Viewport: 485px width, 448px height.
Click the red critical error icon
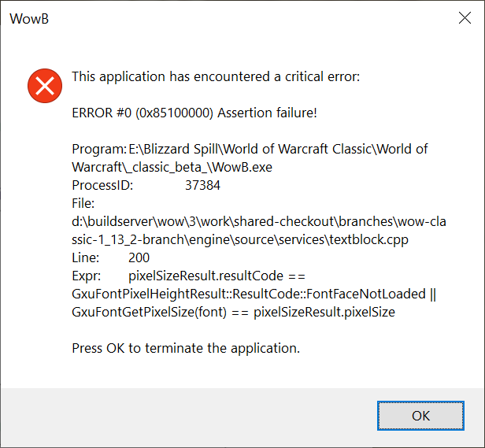click(44, 84)
